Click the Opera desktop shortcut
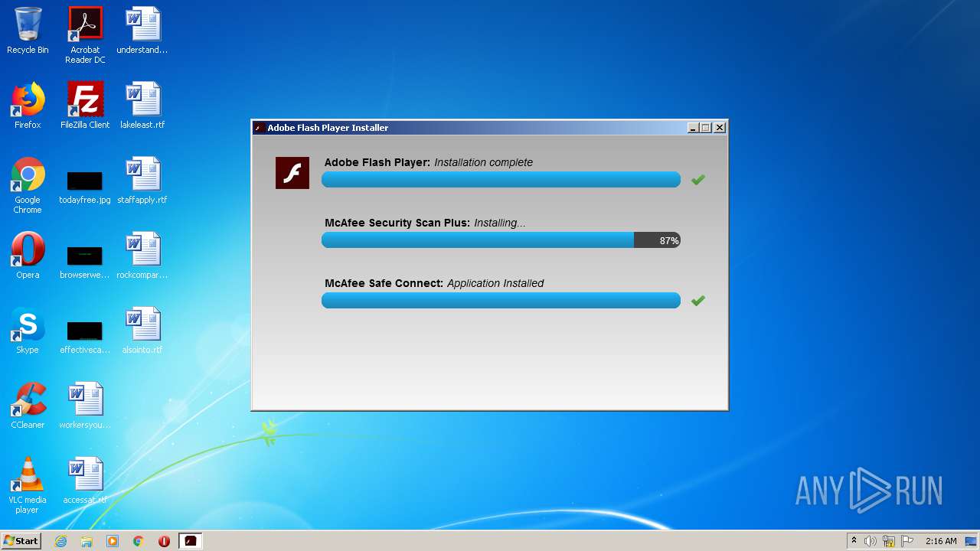Image resolution: width=980 pixels, height=551 pixels. tap(28, 256)
